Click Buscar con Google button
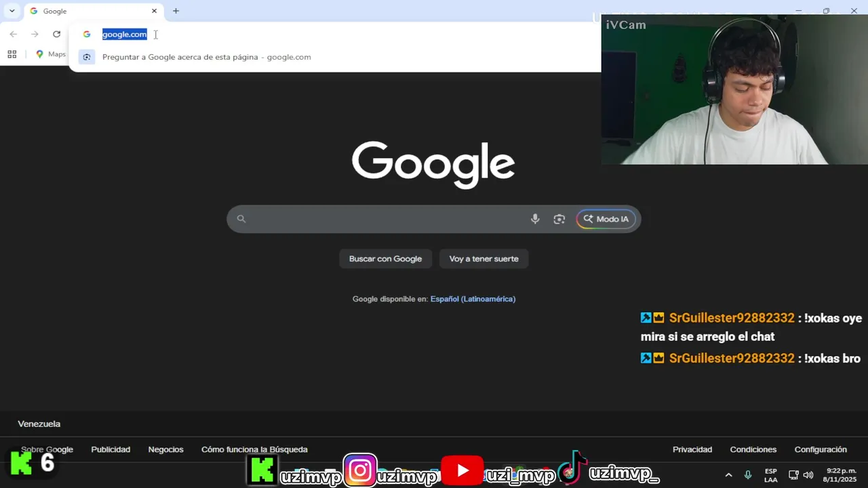The height and width of the screenshot is (488, 868). click(x=385, y=259)
